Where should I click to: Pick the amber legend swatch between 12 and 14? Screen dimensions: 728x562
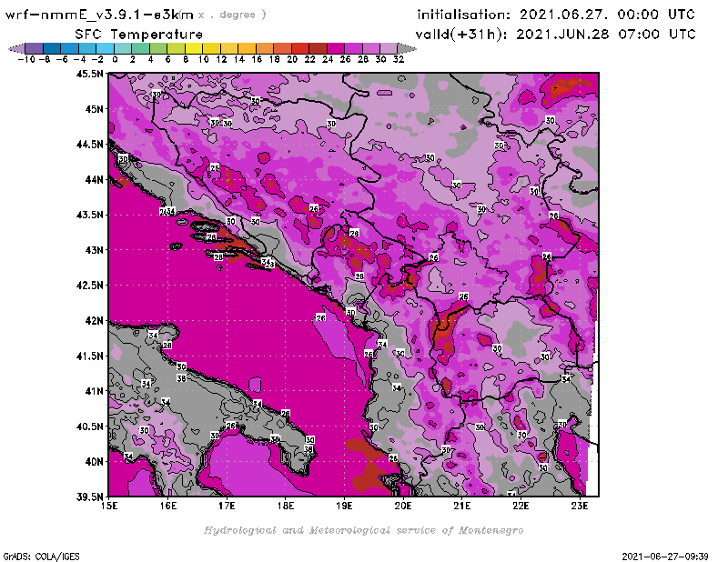click(229, 48)
